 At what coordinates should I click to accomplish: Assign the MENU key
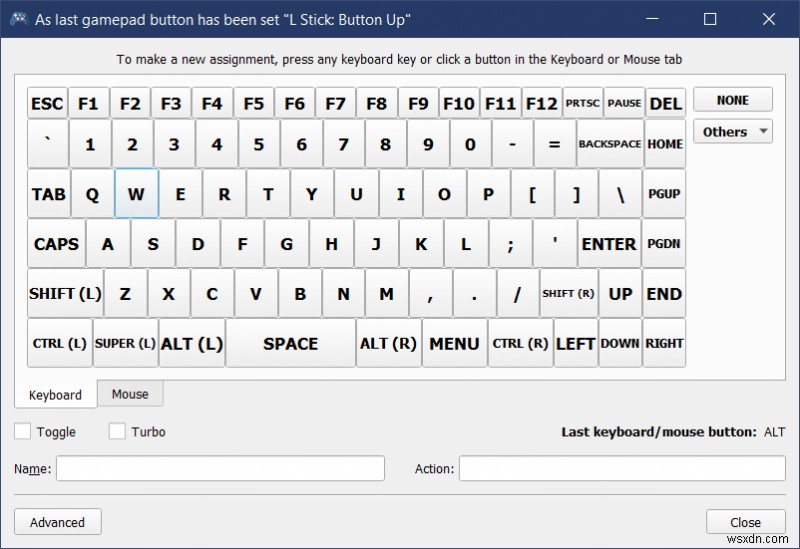(455, 343)
